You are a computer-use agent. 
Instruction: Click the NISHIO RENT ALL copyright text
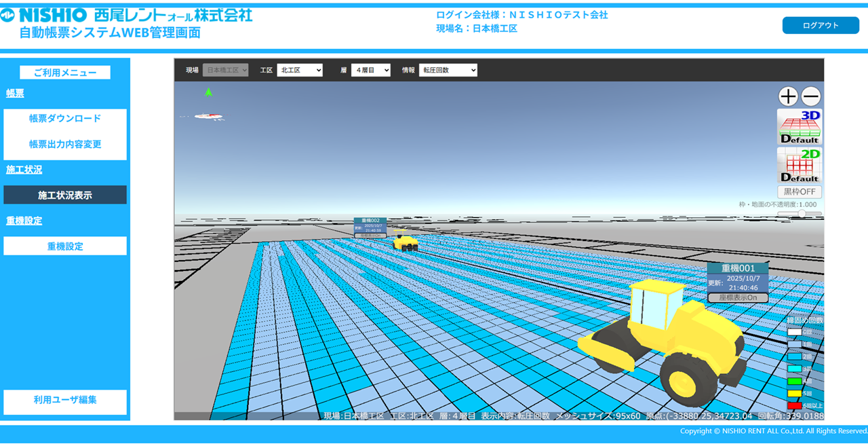[x=774, y=431]
